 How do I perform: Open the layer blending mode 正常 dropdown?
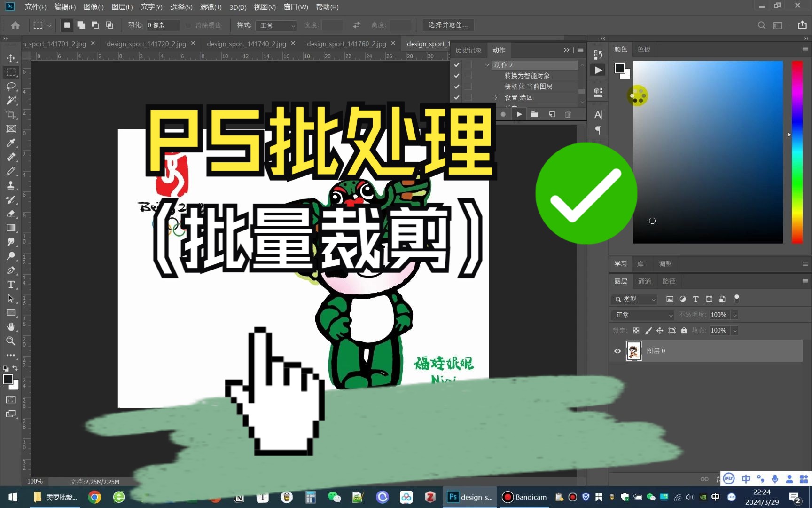[642, 315]
